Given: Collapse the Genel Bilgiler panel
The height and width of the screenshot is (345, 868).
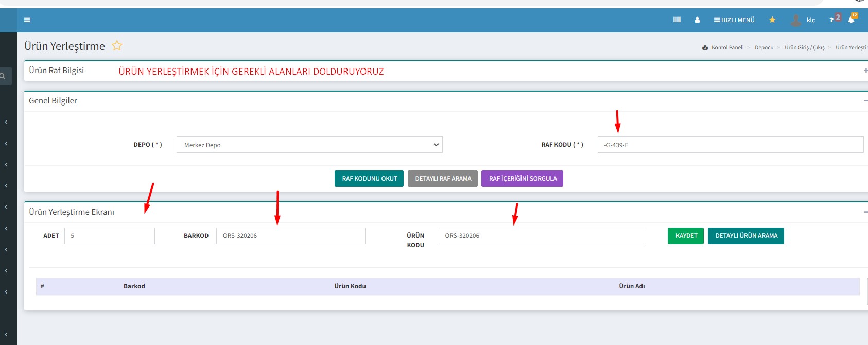Looking at the screenshot, I should (x=865, y=101).
